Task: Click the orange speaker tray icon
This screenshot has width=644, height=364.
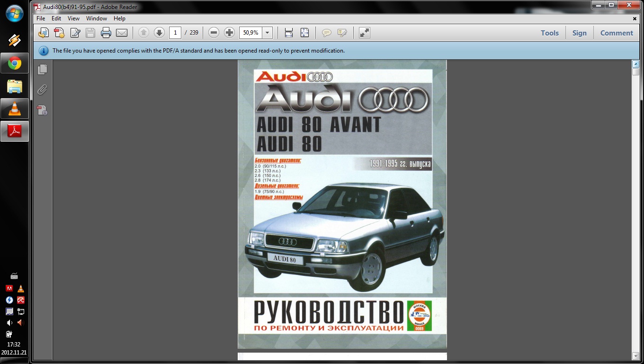Action: pos(20,323)
